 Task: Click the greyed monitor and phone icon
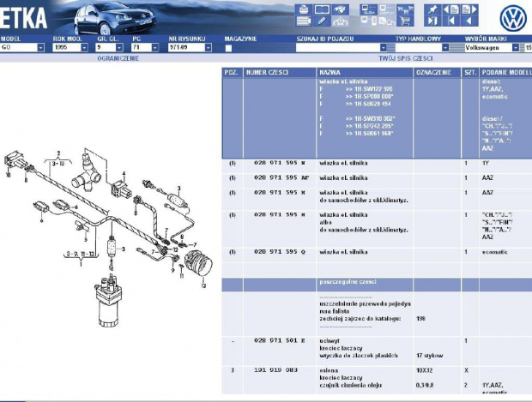tap(368, 21)
